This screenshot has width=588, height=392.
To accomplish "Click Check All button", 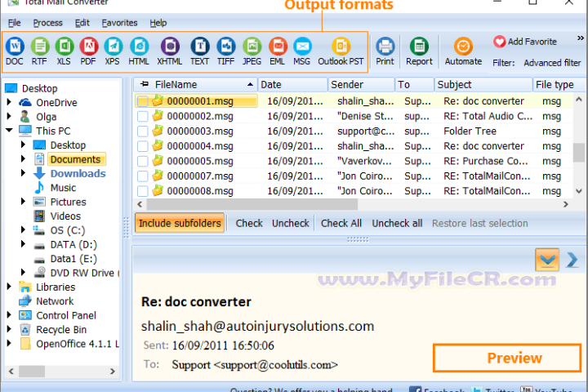I will tap(341, 224).
